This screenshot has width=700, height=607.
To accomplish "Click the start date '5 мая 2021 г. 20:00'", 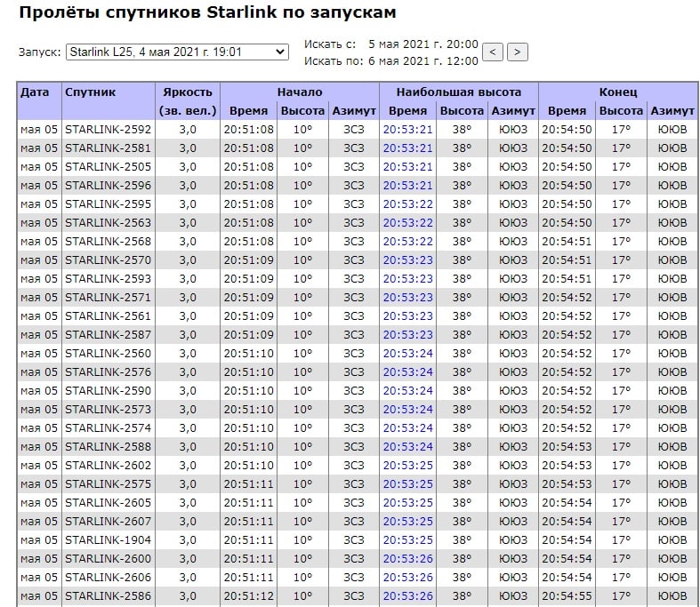I will [x=423, y=44].
